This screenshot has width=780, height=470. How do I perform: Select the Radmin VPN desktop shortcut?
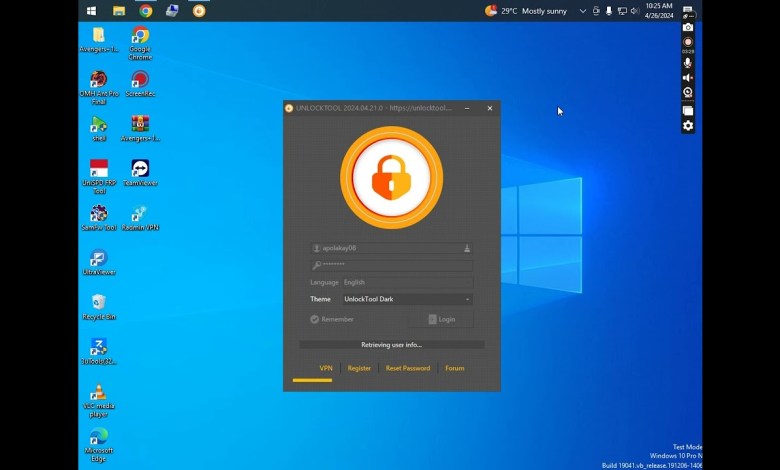[x=140, y=217]
